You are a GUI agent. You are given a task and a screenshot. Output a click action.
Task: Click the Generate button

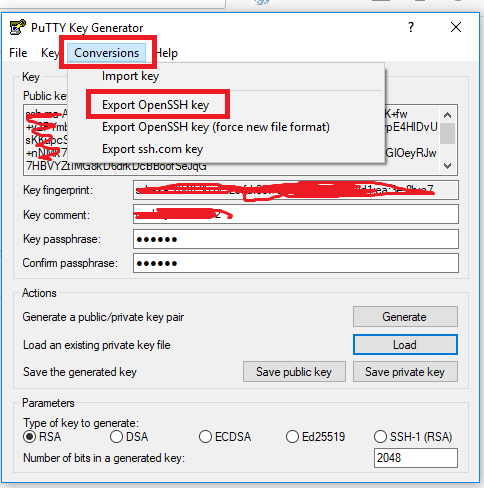(405, 317)
